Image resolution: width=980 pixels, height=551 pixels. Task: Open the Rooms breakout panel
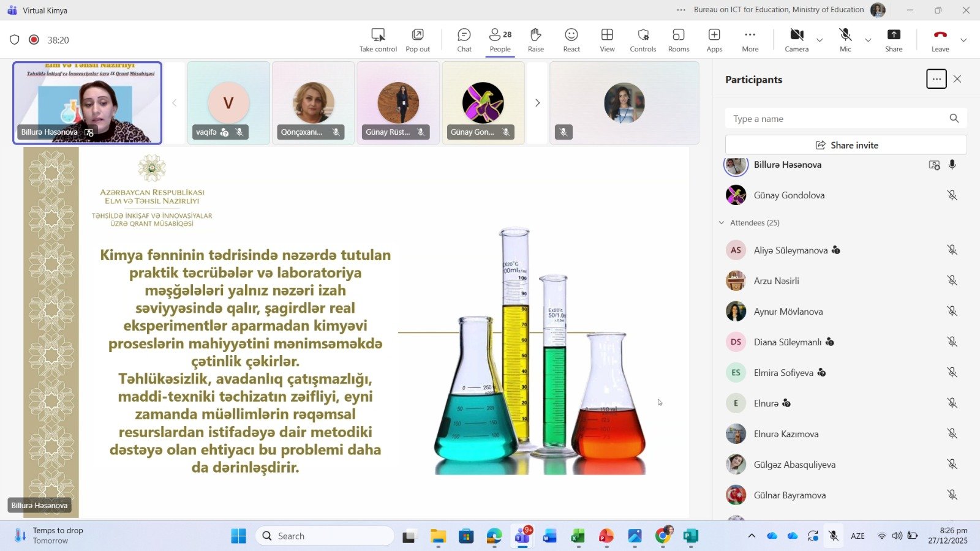[678, 40]
